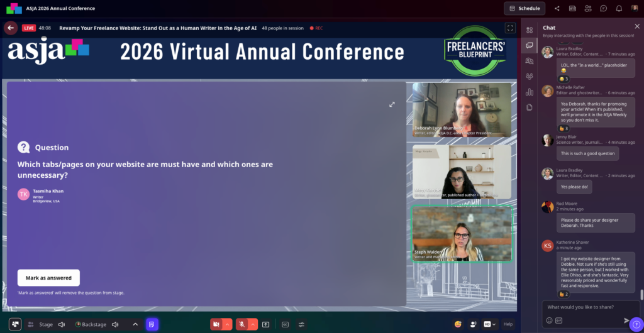Open the stage settings sliders icon
The width and height of the screenshot is (644, 333).
301,324
